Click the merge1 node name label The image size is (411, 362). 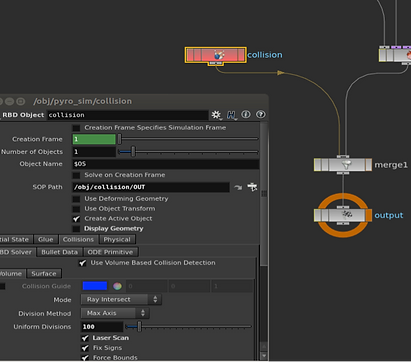click(391, 165)
